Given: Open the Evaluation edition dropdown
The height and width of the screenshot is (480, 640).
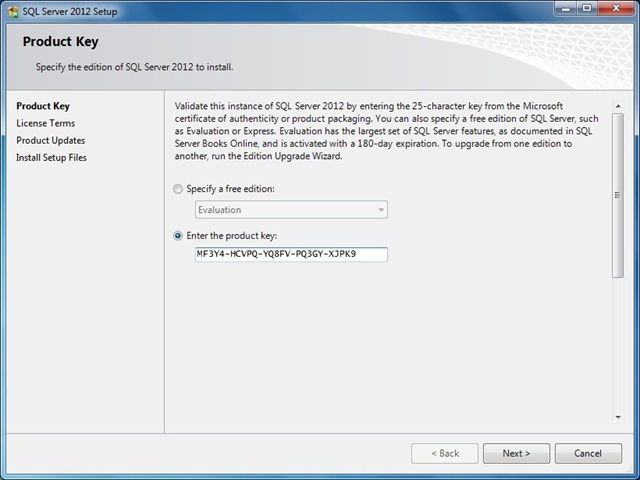Looking at the screenshot, I should pyautogui.click(x=291, y=210).
